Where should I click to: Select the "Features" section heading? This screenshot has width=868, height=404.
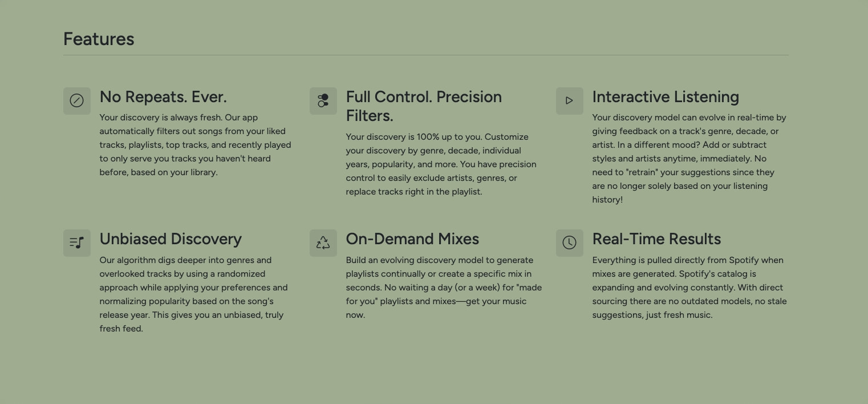coord(99,39)
